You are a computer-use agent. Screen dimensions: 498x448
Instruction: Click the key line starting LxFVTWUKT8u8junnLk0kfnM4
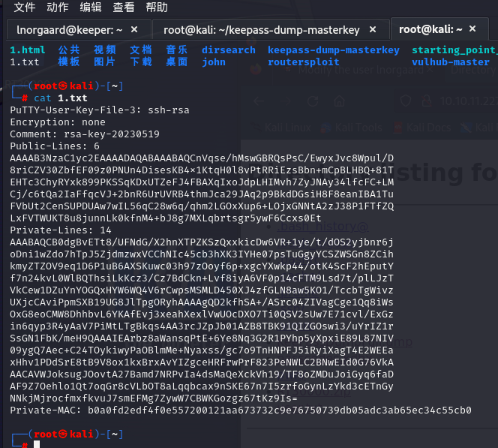tap(166, 218)
